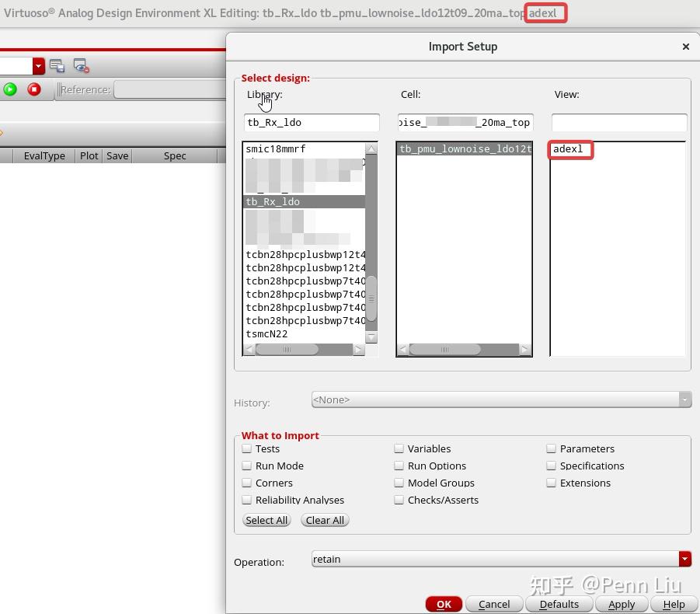
Task: Tick the Specifications checkbox
Action: point(552,466)
